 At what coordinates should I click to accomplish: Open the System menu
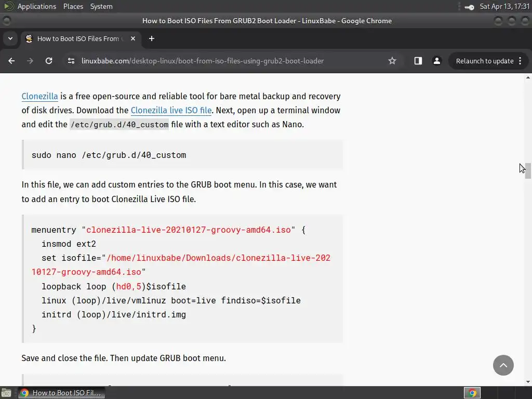pyautogui.click(x=101, y=6)
